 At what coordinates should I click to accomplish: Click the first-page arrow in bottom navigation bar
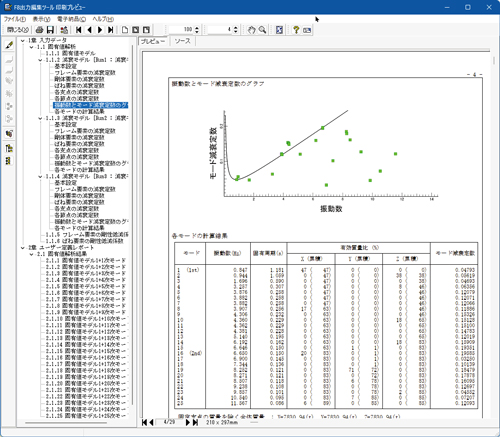click(x=144, y=422)
